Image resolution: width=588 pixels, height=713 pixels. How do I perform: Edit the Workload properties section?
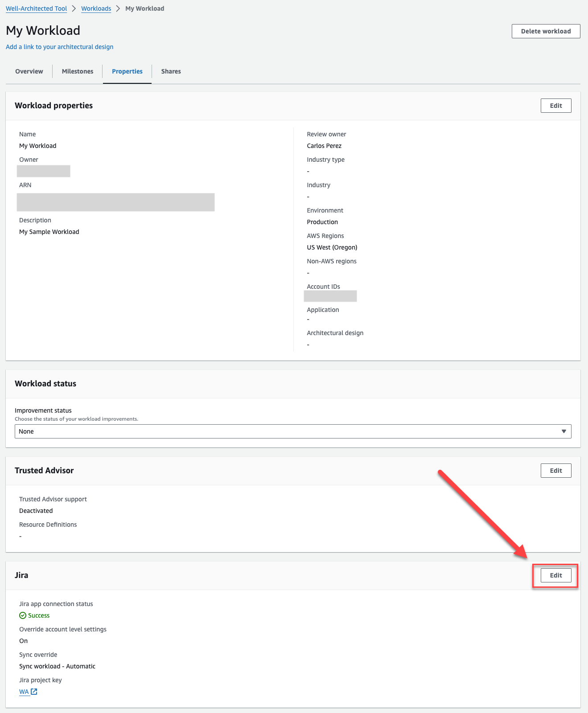[556, 106]
